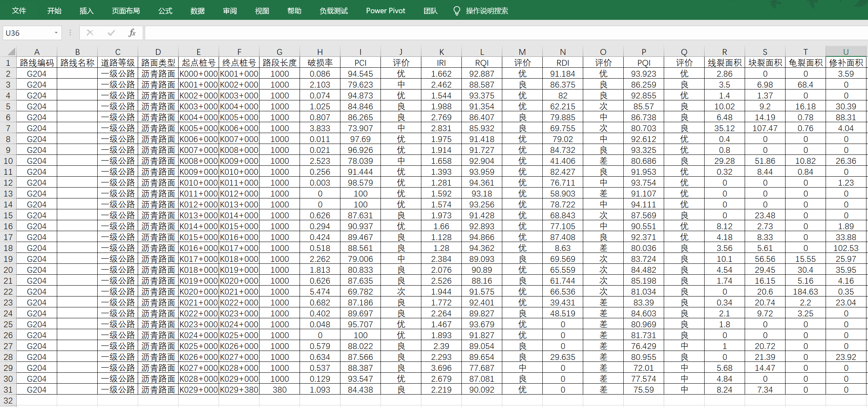Switch to the 公式 ribbon tab
The width and height of the screenshot is (868, 407).
(x=165, y=11)
